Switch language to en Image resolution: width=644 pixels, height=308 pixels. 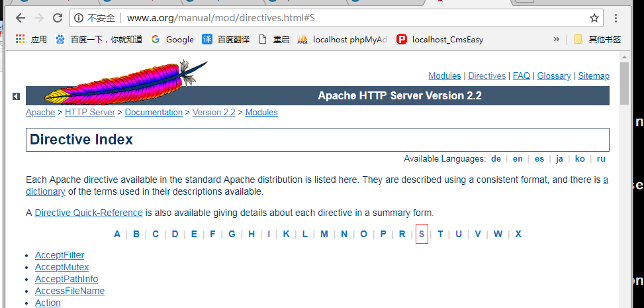pyautogui.click(x=518, y=159)
